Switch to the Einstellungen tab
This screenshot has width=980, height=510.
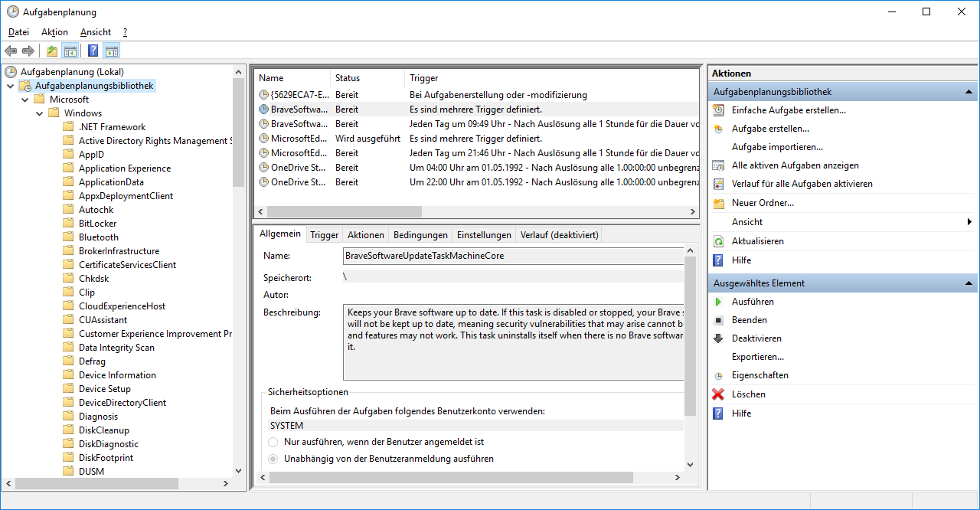tap(484, 235)
